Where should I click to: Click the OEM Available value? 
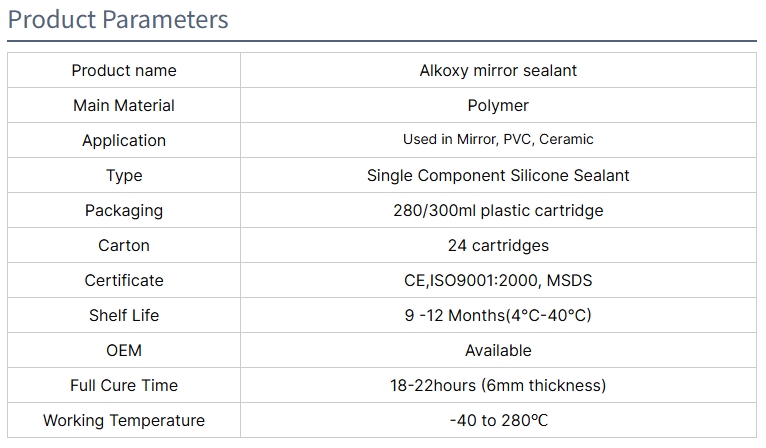pos(498,350)
